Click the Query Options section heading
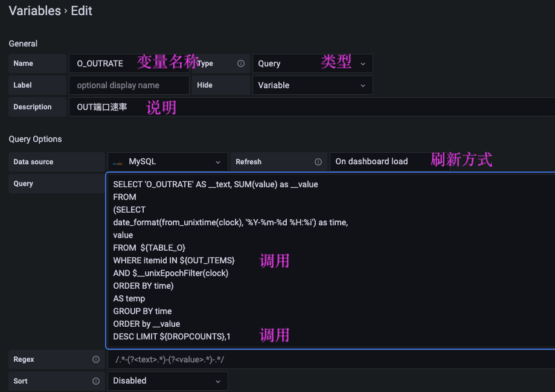 35,139
